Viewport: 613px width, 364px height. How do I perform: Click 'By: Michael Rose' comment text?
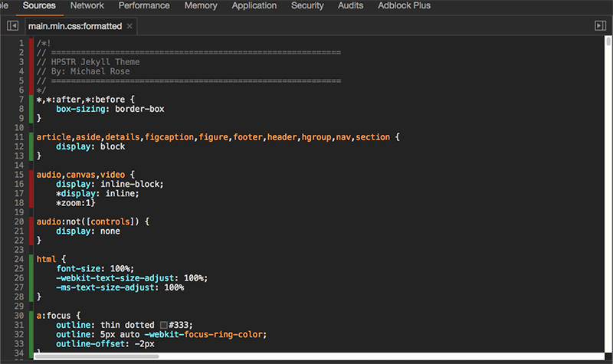click(x=90, y=71)
